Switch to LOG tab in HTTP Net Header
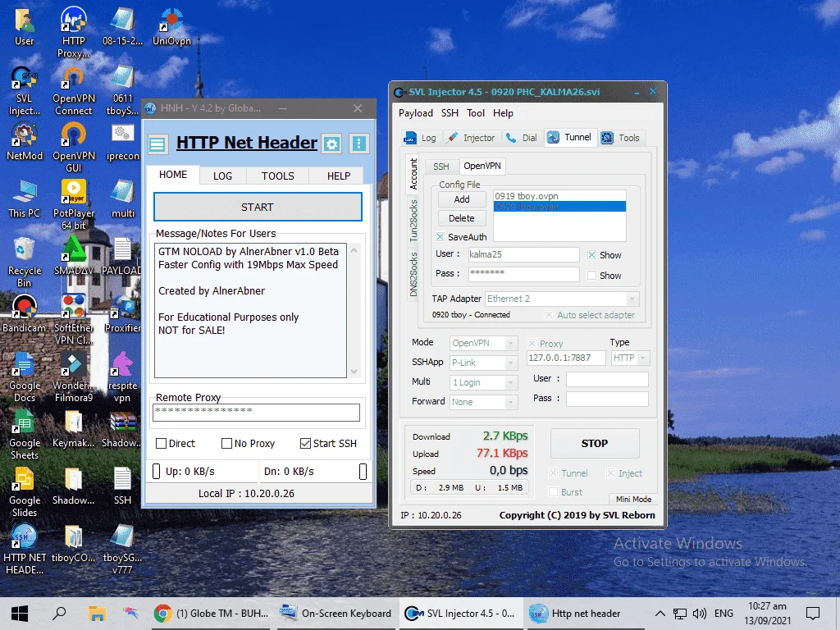The width and height of the screenshot is (840, 630). click(223, 176)
